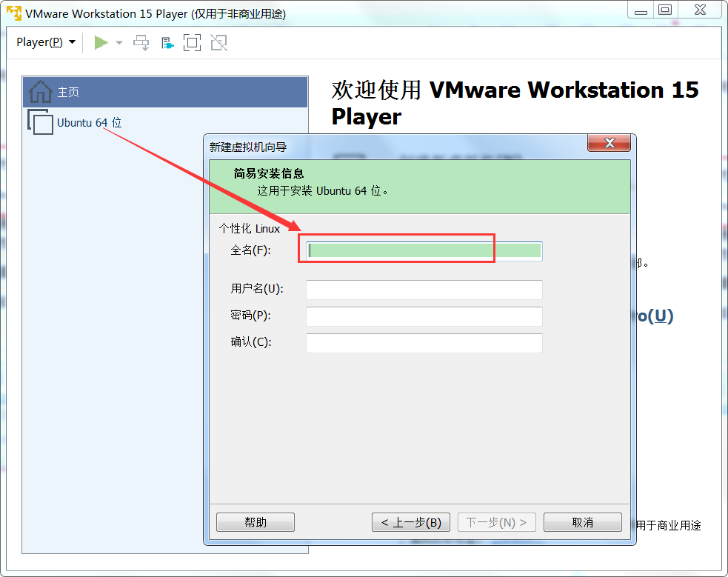The image size is (728, 577).
Task: Click the VMware logo in the title bar
Action: 13,13
